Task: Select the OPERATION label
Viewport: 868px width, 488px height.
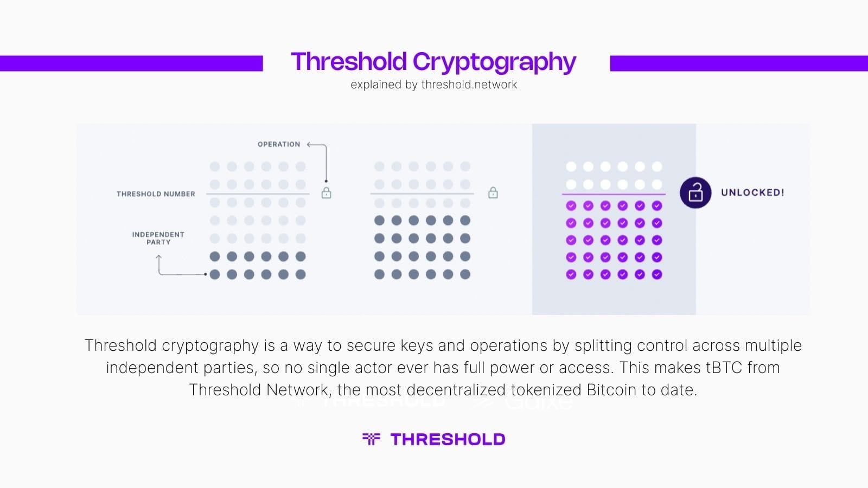Action: tap(279, 144)
